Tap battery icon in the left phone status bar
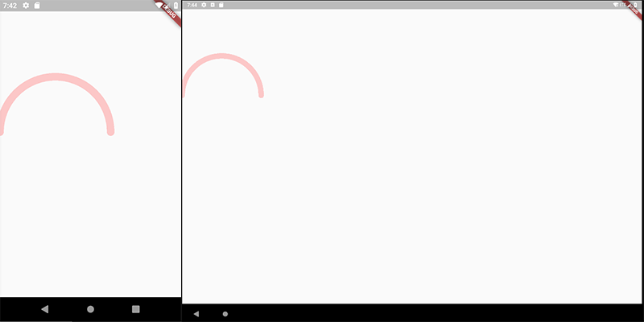The height and width of the screenshot is (322, 644). (x=176, y=6)
